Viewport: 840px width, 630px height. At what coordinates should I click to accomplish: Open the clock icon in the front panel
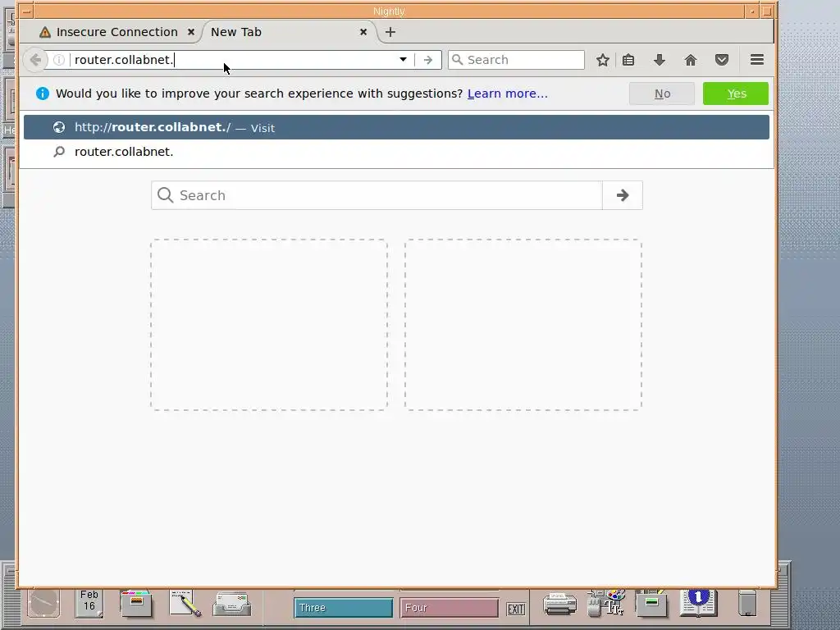click(43, 603)
